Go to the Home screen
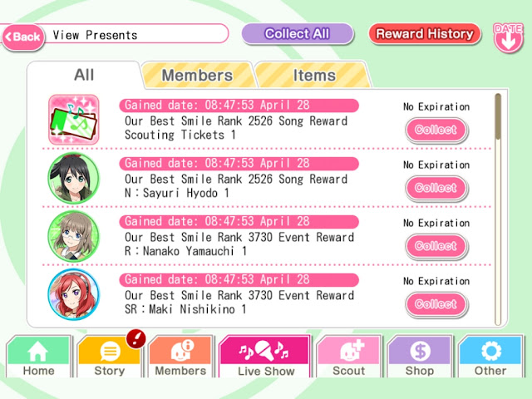 pos(39,357)
